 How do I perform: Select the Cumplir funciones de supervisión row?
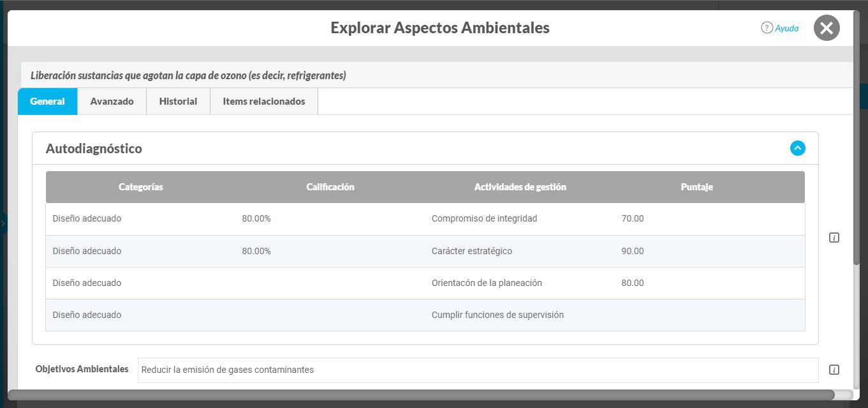(x=425, y=315)
